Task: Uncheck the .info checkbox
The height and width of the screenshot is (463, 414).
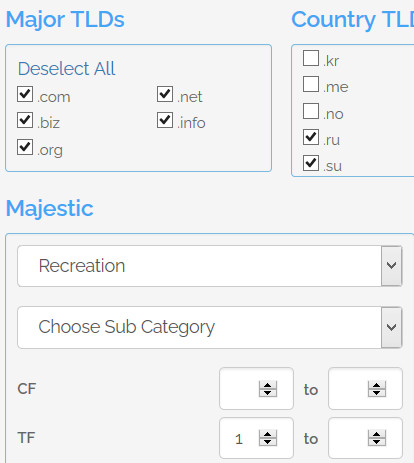Action: pos(165,120)
